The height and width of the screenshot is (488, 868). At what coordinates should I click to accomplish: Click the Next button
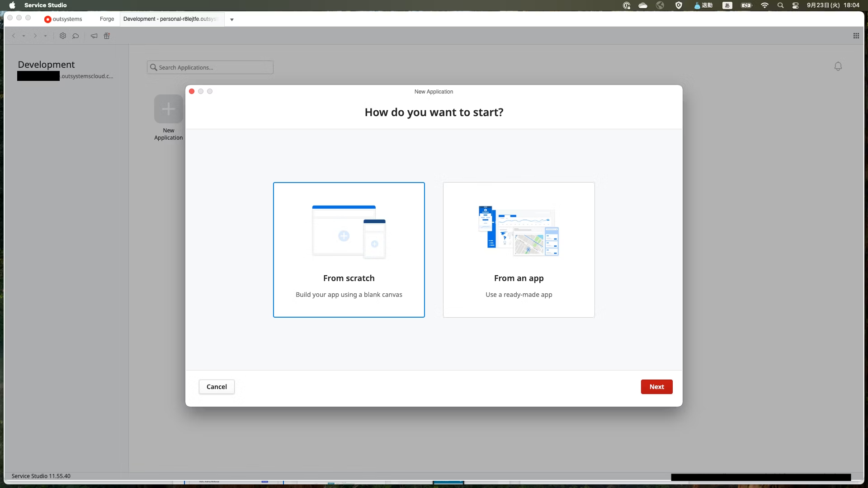tap(656, 386)
